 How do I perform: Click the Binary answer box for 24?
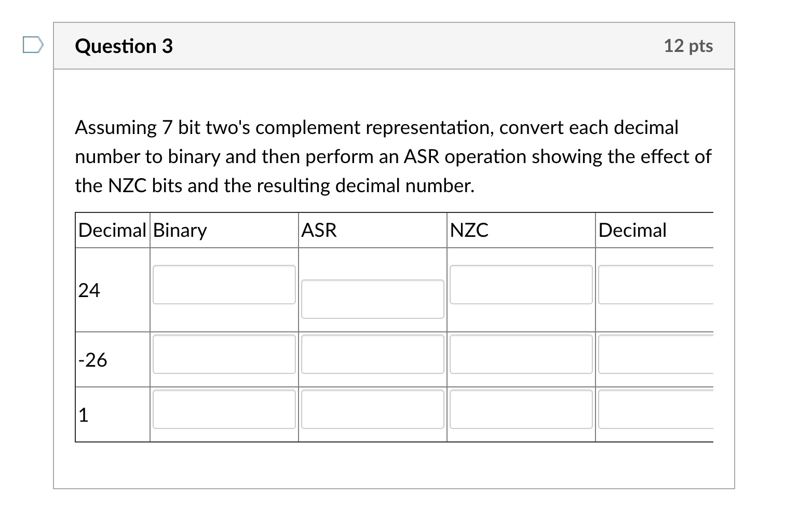click(x=223, y=285)
